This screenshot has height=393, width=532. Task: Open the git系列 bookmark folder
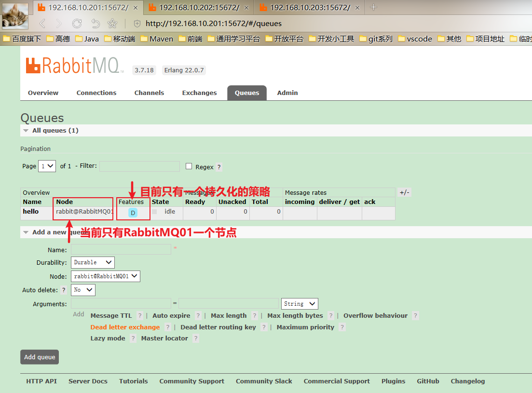[x=376, y=39]
